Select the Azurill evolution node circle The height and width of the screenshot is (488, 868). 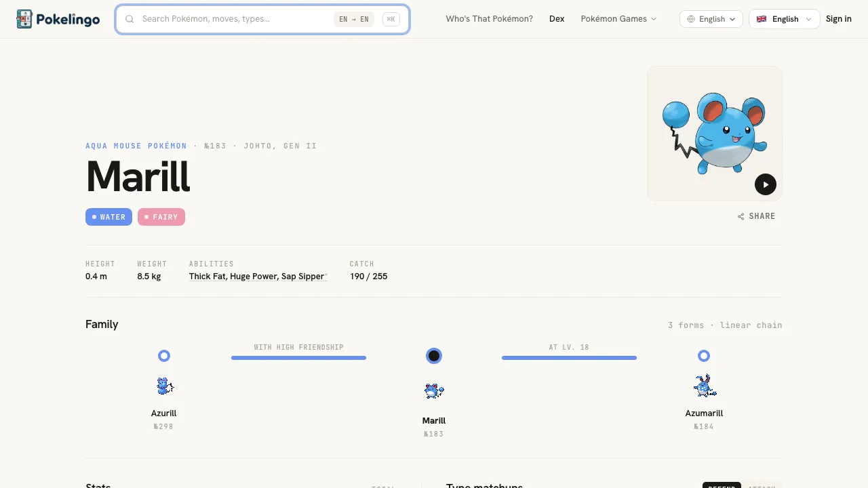tap(164, 356)
